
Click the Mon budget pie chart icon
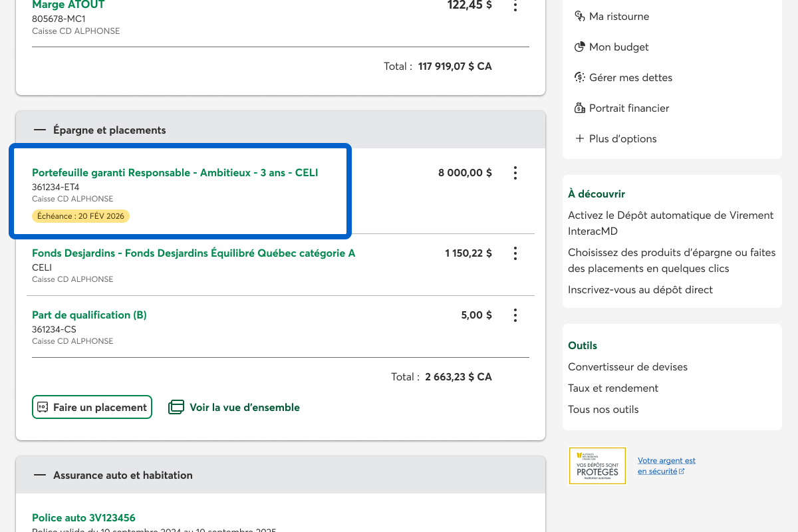(x=579, y=47)
